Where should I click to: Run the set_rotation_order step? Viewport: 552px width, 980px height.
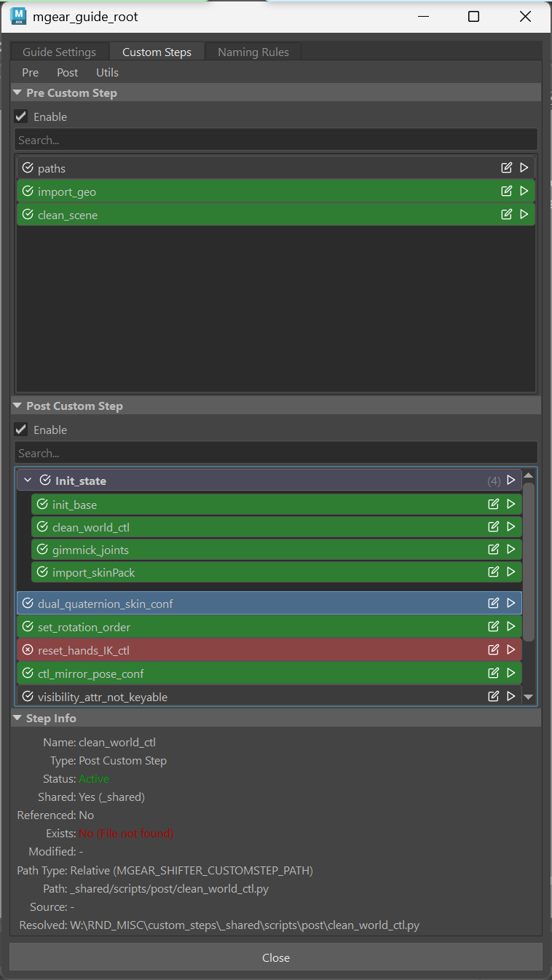(511, 626)
